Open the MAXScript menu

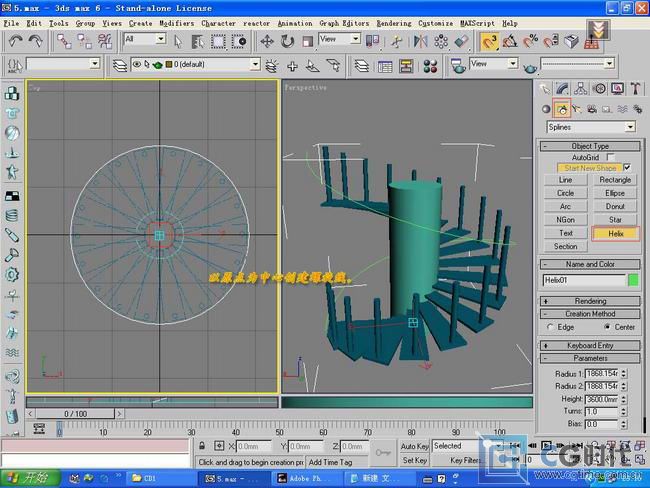pos(477,23)
